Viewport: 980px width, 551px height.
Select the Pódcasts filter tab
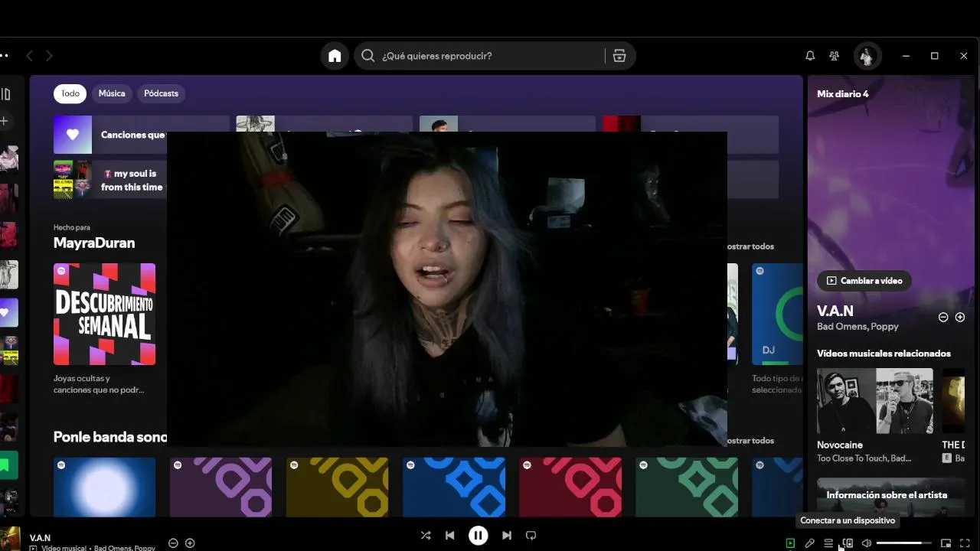[161, 93]
